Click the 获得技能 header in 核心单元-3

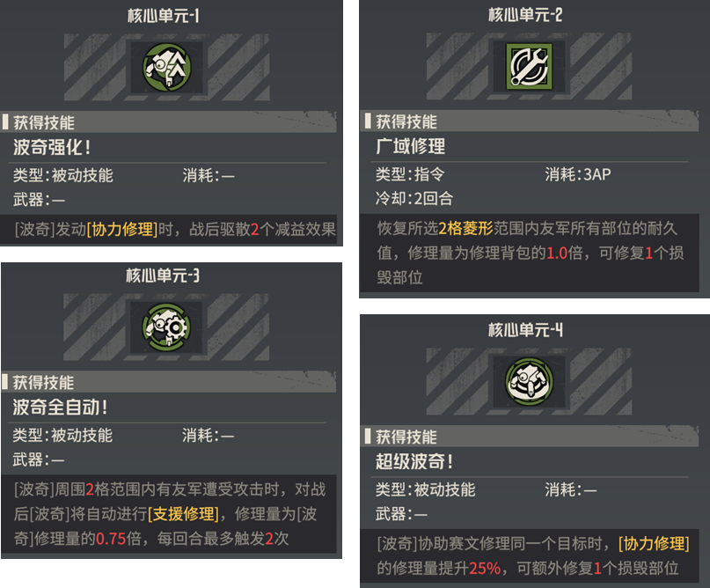[43, 382]
